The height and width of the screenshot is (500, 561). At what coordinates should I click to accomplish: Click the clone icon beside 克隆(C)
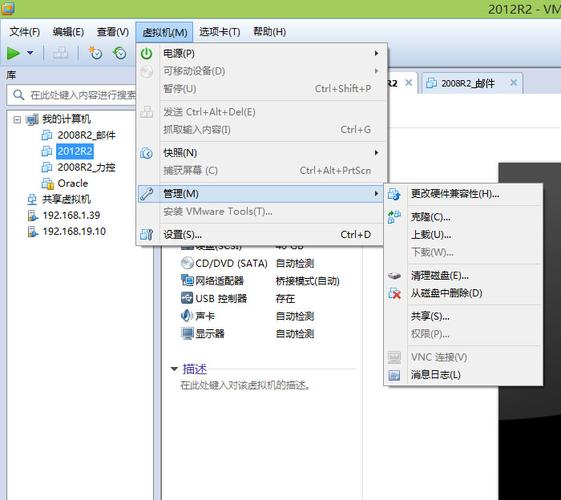(394, 217)
